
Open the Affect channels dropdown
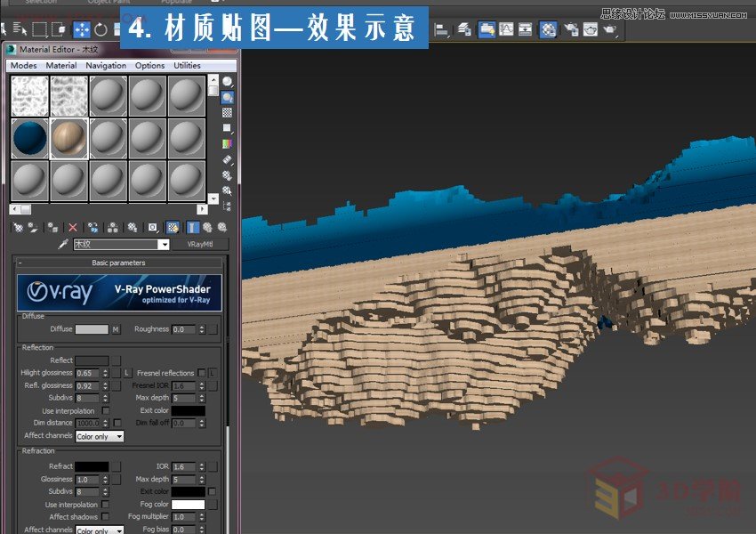100,436
